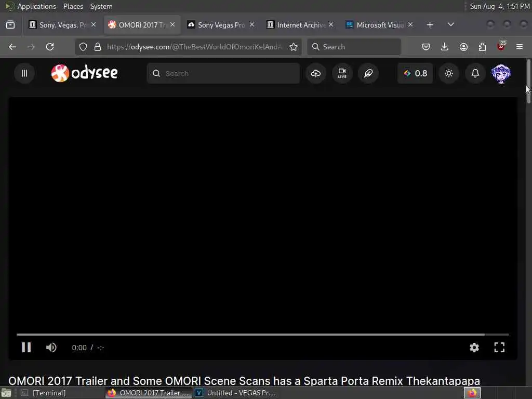Open a new browser tab
The width and height of the screenshot is (532, 399).
pyautogui.click(x=430, y=25)
